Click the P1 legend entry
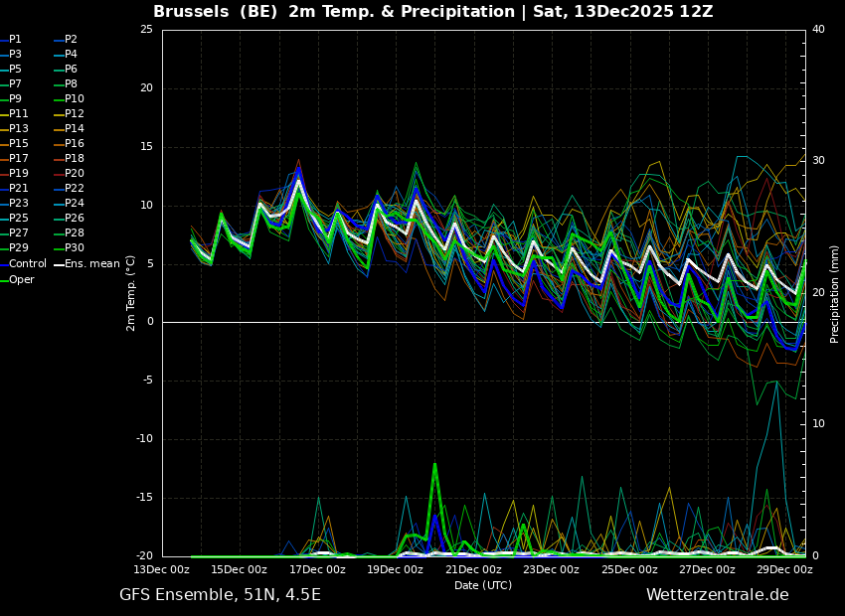845x616 pixels. click(15, 40)
